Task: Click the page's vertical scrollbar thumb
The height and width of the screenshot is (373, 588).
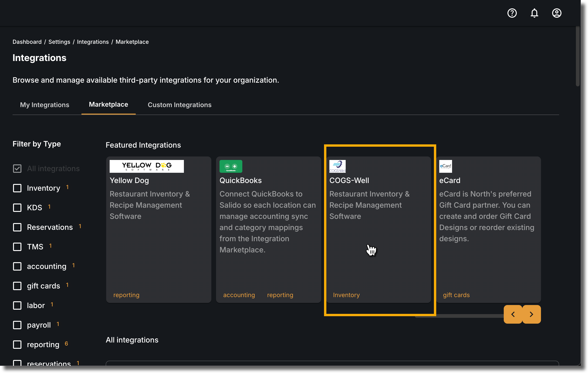Action: (578, 56)
